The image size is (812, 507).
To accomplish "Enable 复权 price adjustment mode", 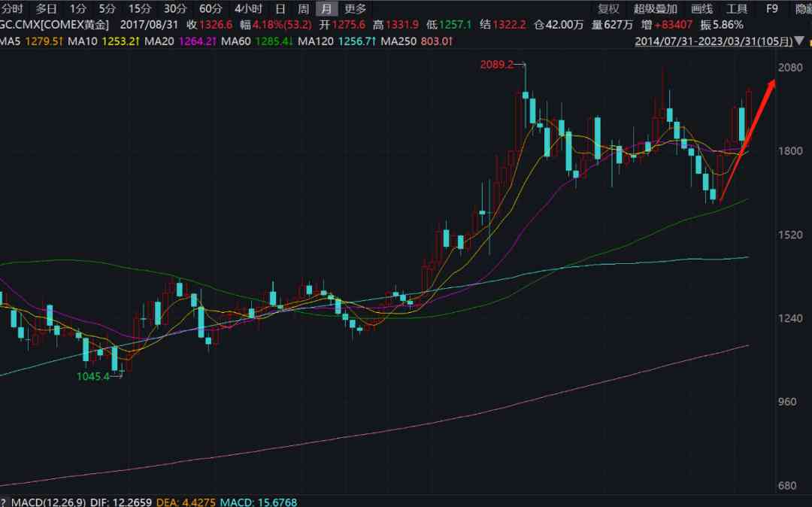I will pyautogui.click(x=607, y=9).
